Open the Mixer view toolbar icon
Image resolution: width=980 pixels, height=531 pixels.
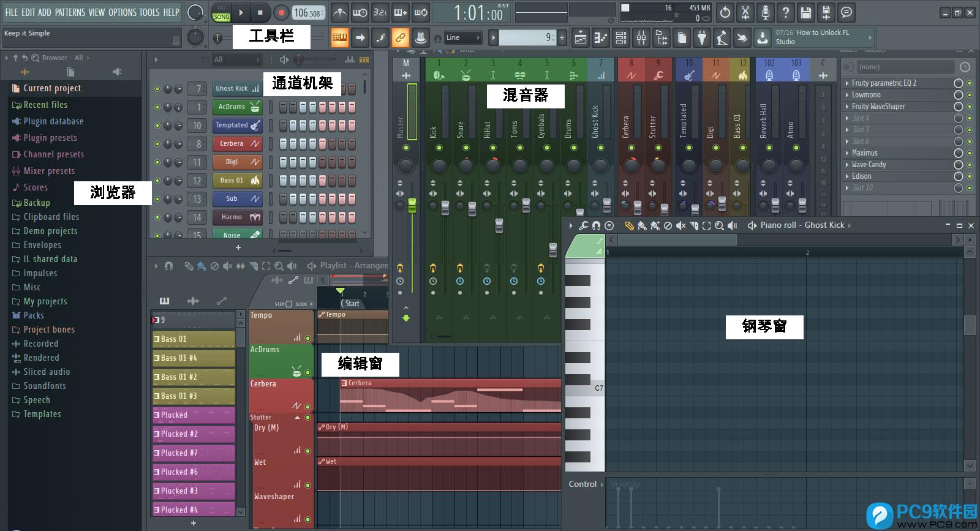click(x=641, y=38)
